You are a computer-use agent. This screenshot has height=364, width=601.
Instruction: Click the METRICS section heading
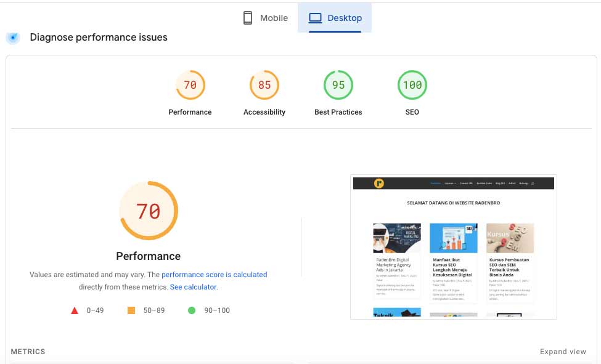click(x=28, y=352)
